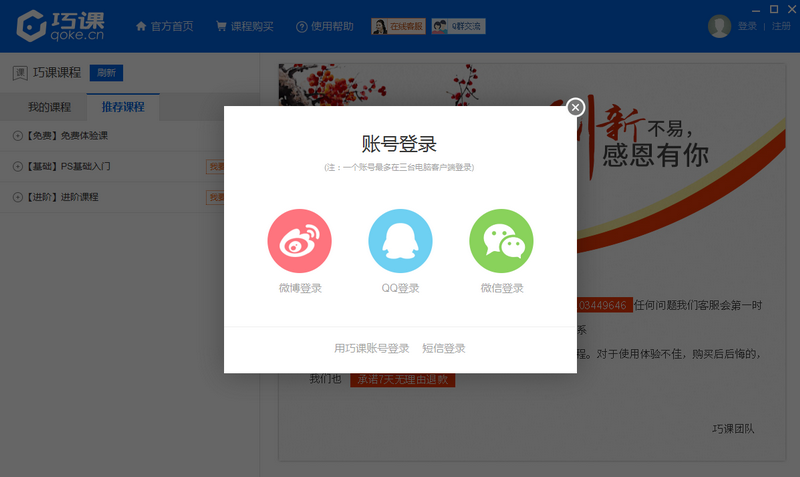Click the 短信登录 link

point(444,348)
